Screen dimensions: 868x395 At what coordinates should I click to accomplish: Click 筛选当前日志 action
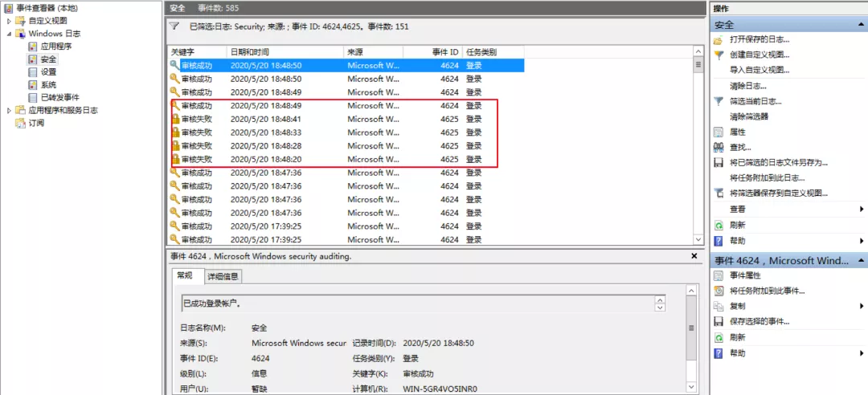coord(755,102)
